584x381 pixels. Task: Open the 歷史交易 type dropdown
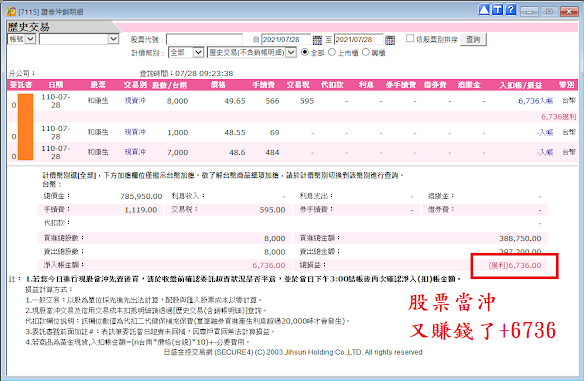click(252, 53)
